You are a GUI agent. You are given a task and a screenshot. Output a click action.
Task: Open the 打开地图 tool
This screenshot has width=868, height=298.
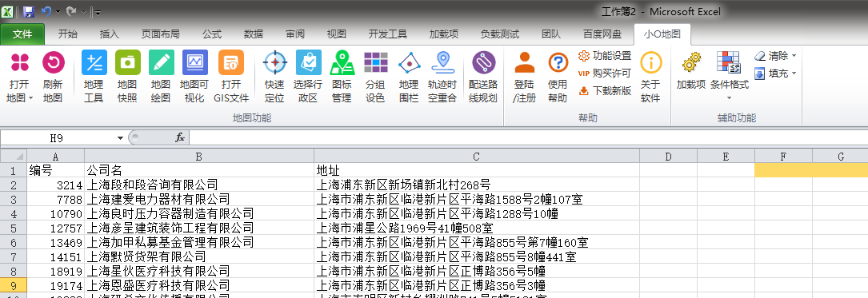[x=20, y=77]
